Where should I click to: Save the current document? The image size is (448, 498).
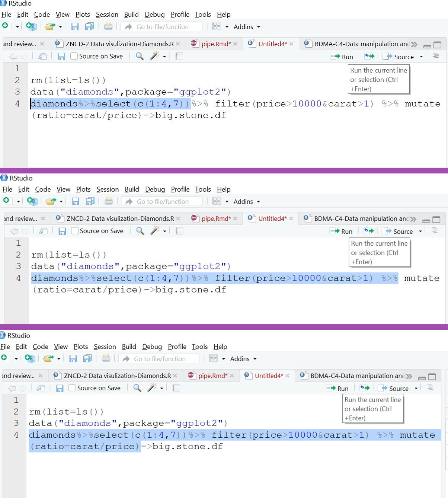coord(75,26)
